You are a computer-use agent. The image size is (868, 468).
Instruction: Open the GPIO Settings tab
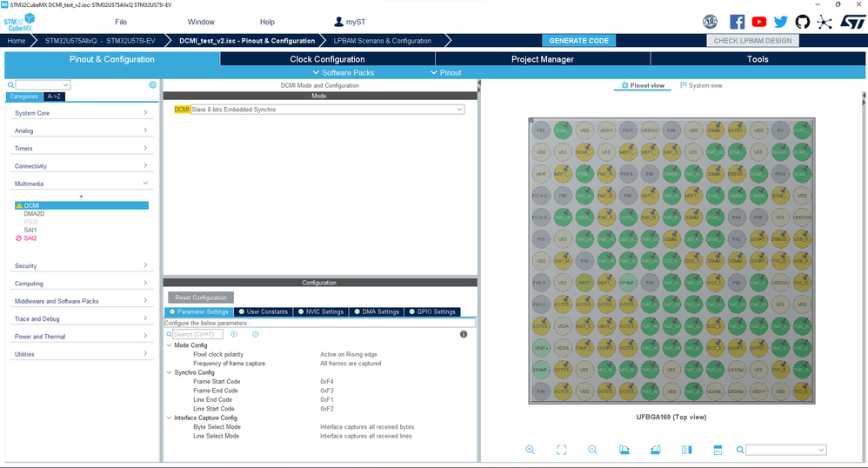[x=431, y=311]
